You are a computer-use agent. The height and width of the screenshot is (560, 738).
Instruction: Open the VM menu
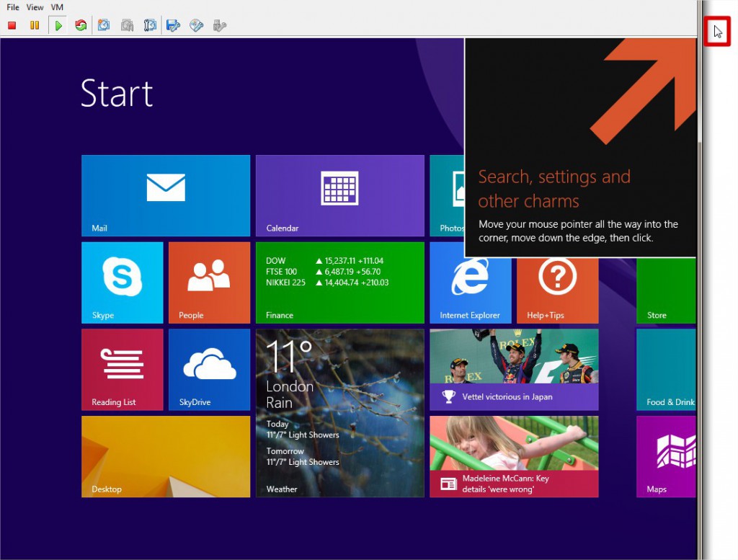coord(57,7)
